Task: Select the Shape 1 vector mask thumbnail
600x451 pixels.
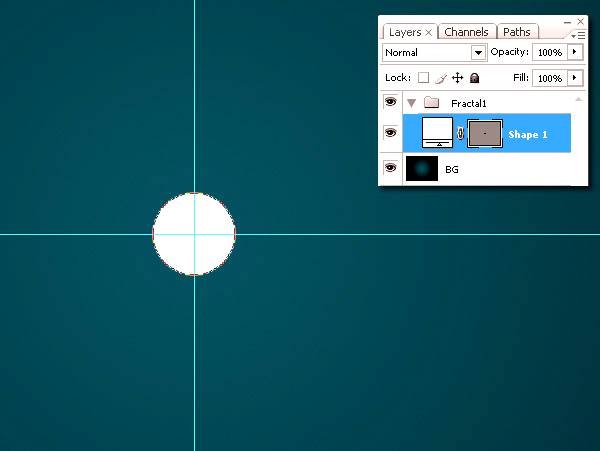Action: click(485, 132)
